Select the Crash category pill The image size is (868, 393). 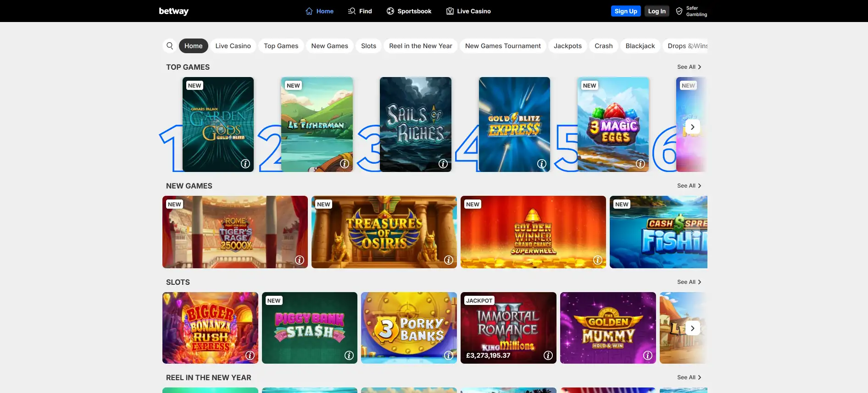click(x=604, y=46)
